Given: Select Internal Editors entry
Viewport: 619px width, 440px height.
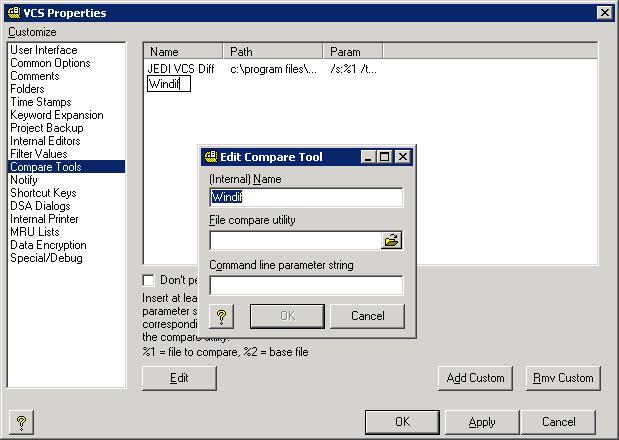Looking at the screenshot, I should 66,141.
